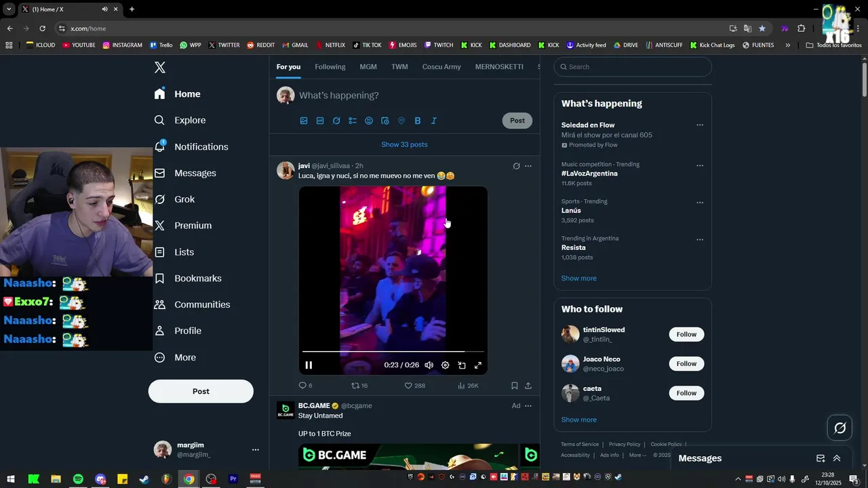
Task: Open account options next to margiim
Action: click(x=256, y=449)
